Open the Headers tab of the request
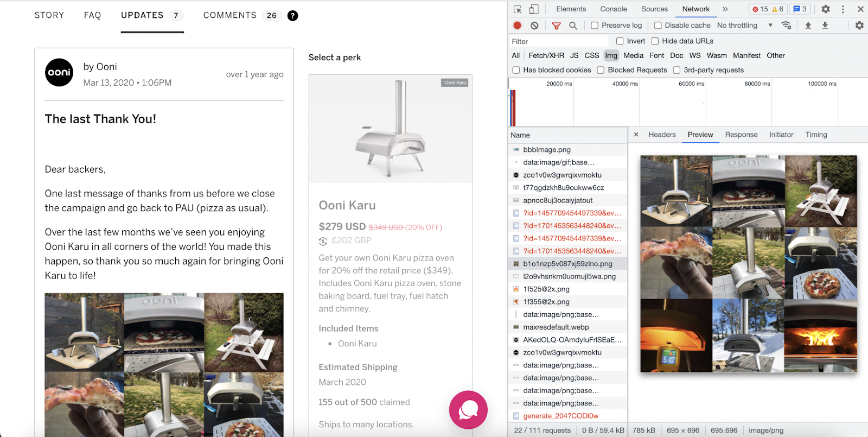 point(662,135)
